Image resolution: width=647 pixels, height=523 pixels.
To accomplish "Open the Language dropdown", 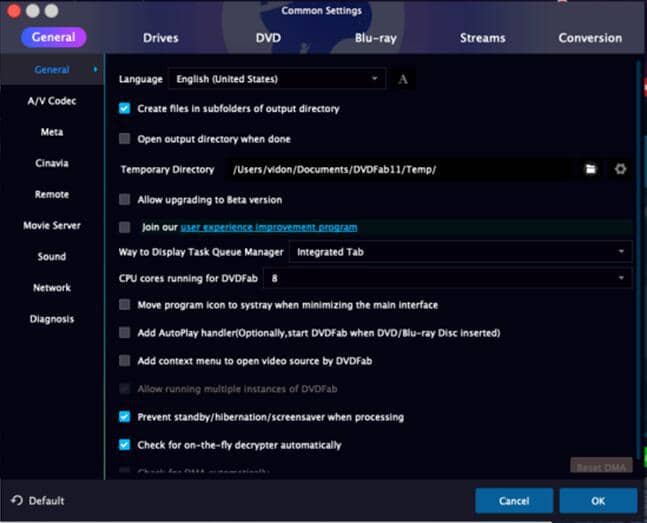I will (x=277, y=78).
